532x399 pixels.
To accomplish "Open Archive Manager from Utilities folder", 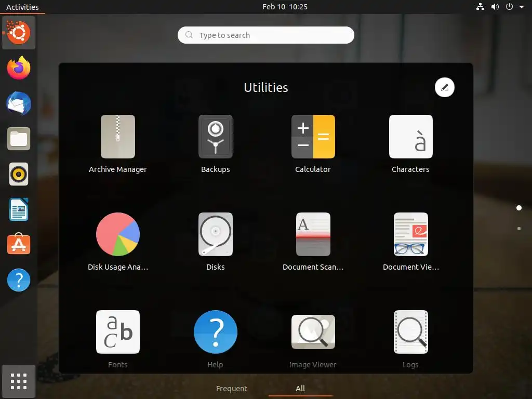I will click(x=118, y=137).
